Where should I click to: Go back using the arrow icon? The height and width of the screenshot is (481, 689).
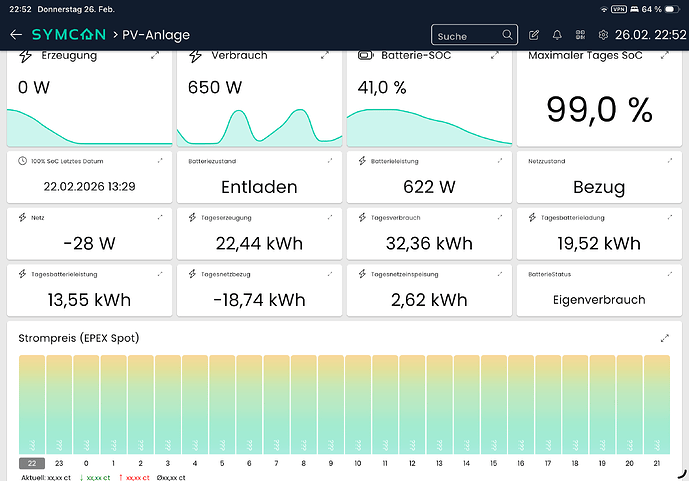pos(15,35)
